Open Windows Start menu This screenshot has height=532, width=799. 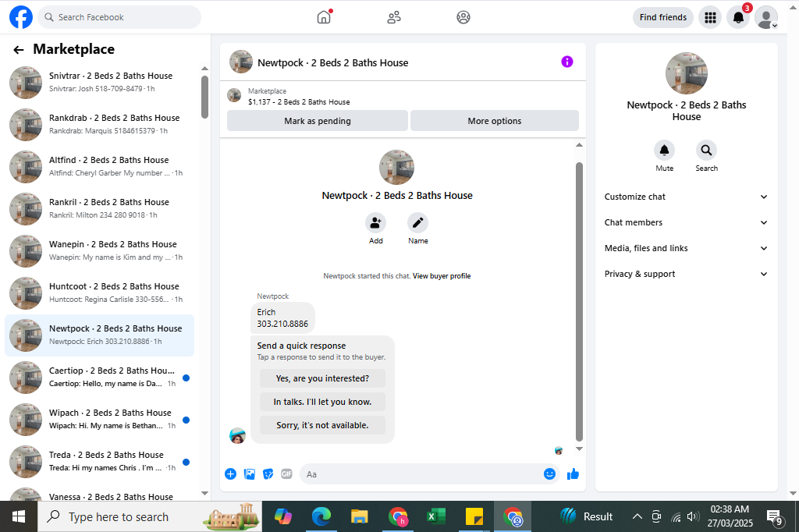[19, 516]
